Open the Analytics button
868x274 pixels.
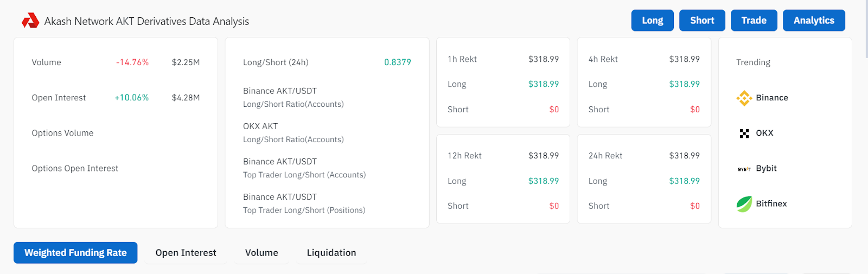point(813,21)
